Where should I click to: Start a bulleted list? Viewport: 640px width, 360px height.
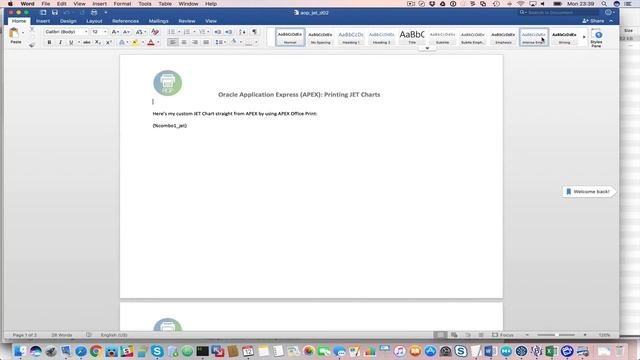pos(171,32)
